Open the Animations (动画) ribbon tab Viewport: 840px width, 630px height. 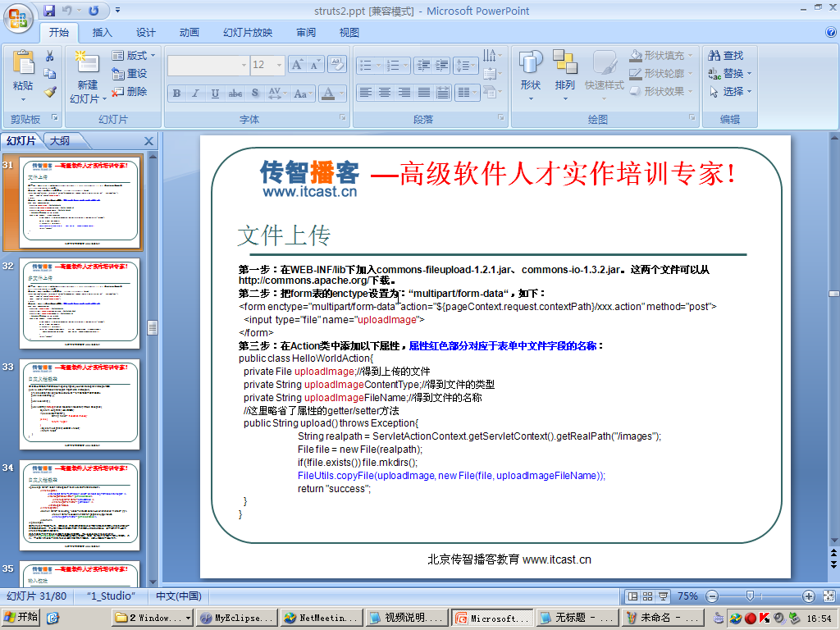(x=189, y=33)
